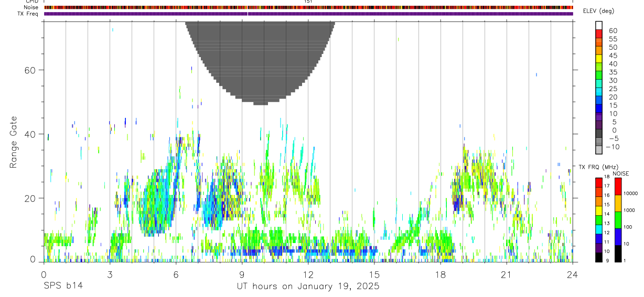This screenshot has width=644, height=297.
Task: Pick the purple 10–11 TX FRQ swatch
Action: (x=599, y=248)
